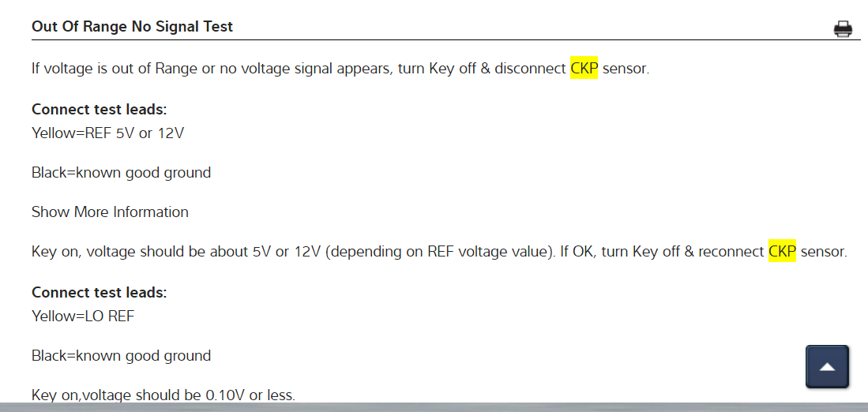Image resolution: width=868 pixels, height=412 pixels.
Task: Click the scroll-to-top arrow button
Action: [x=827, y=367]
